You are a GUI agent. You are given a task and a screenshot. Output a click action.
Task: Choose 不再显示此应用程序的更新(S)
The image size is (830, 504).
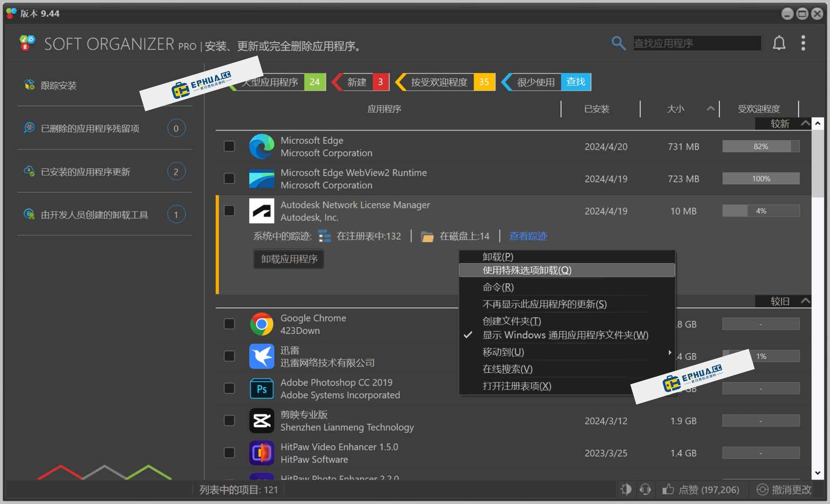click(567, 304)
